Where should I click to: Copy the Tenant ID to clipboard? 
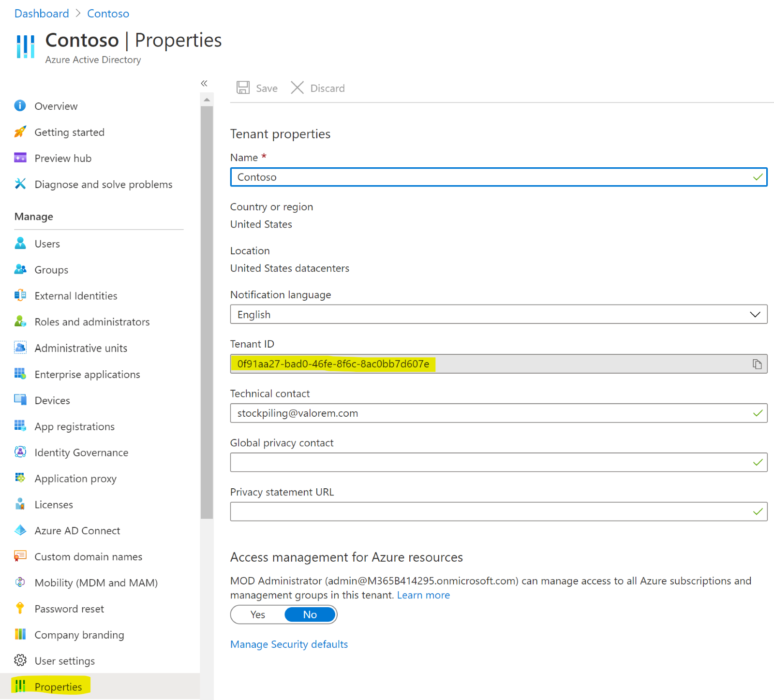pyautogui.click(x=757, y=364)
